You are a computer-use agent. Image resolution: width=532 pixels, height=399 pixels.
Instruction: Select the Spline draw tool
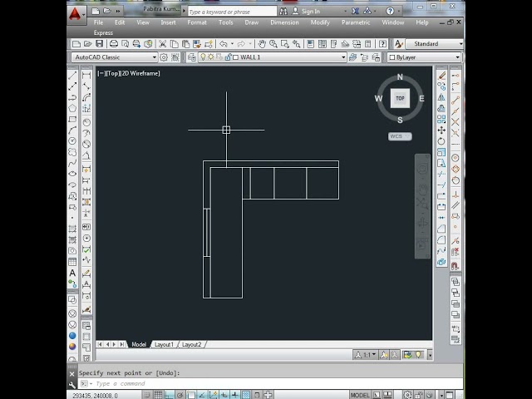pyautogui.click(x=72, y=163)
